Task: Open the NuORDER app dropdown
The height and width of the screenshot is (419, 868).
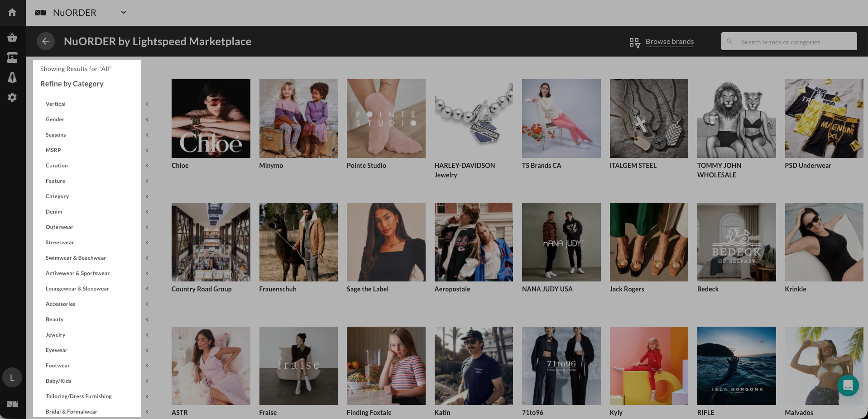Action: 124,13
